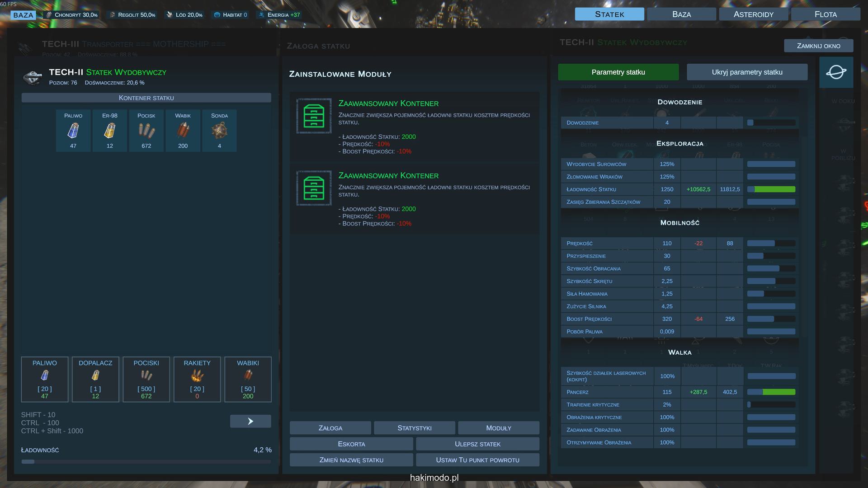
Task: Click the first Zaawansowany Kontener module icon
Action: click(x=314, y=116)
